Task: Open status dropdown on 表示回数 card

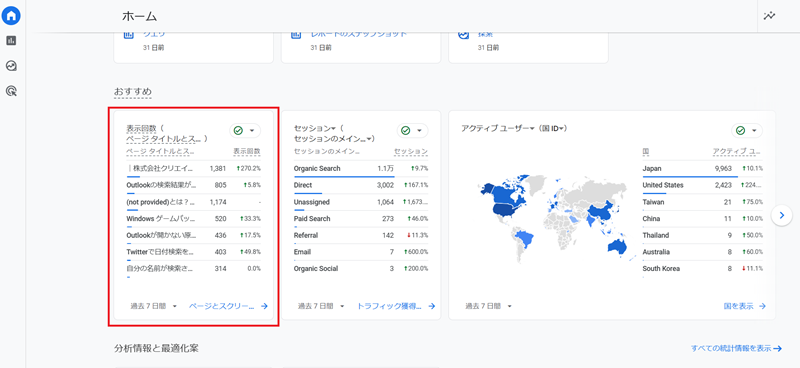Action: 245,131
